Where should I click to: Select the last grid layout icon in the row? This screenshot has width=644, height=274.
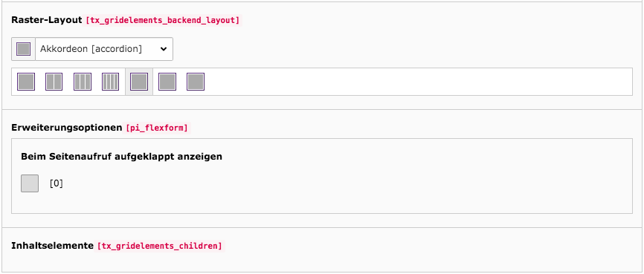pyautogui.click(x=196, y=82)
